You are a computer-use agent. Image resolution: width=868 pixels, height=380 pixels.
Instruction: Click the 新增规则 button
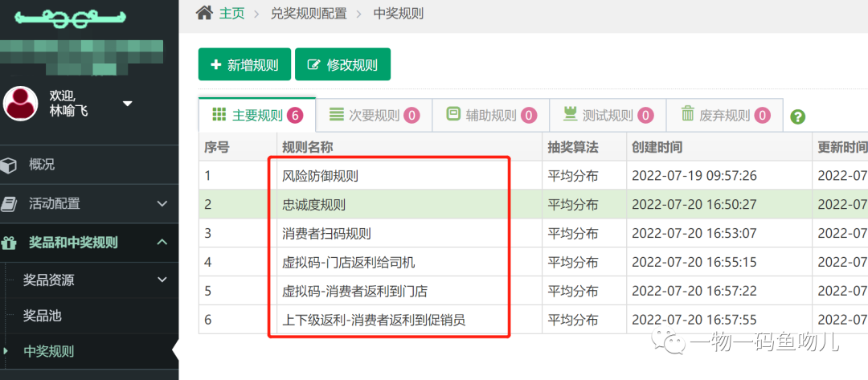(x=244, y=65)
